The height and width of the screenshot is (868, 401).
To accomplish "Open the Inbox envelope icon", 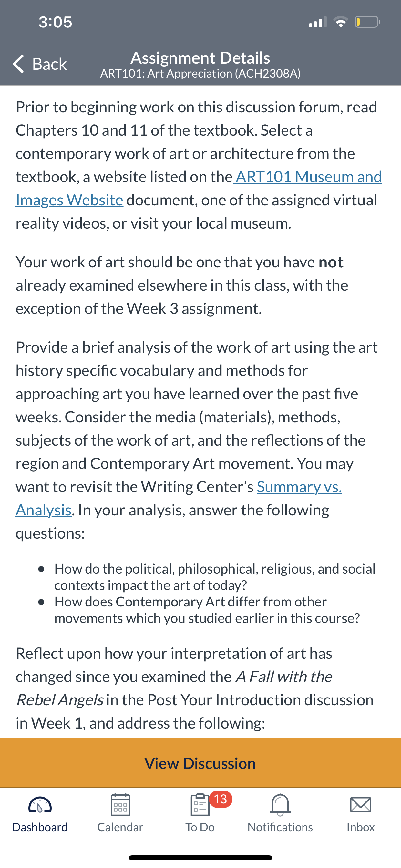I will coord(361,805).
